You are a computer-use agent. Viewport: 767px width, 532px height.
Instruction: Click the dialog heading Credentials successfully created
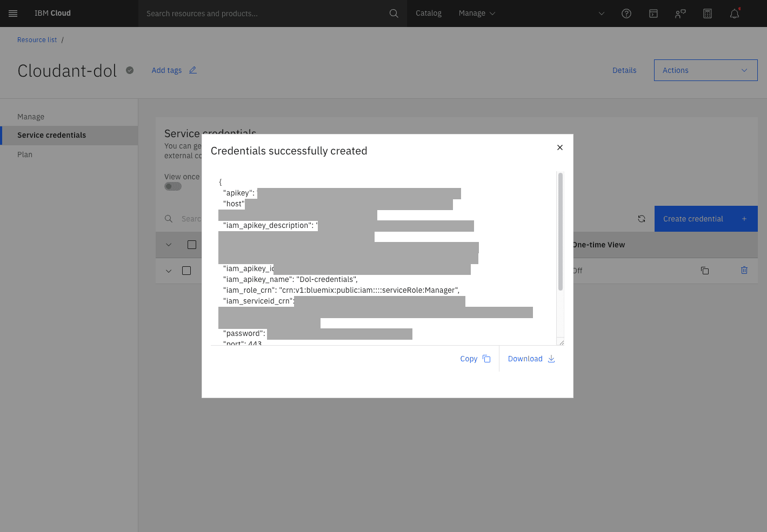point(289,151)
